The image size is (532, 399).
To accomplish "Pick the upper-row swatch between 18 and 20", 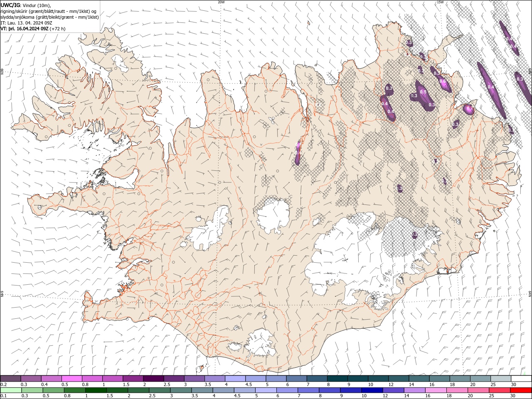I will (460, 379).
